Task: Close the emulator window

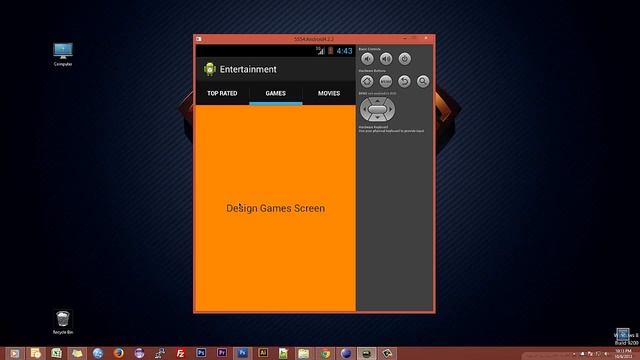Action: [426, 38]
